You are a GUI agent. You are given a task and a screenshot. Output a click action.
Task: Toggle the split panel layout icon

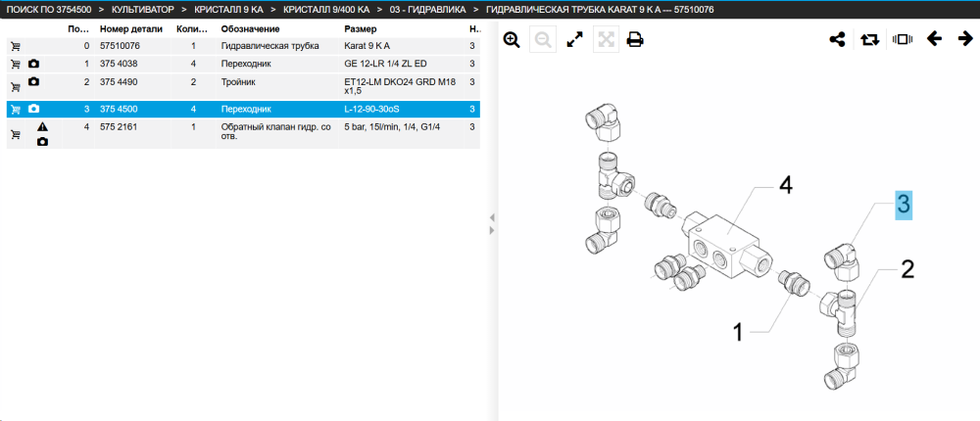tap(902, 39)
